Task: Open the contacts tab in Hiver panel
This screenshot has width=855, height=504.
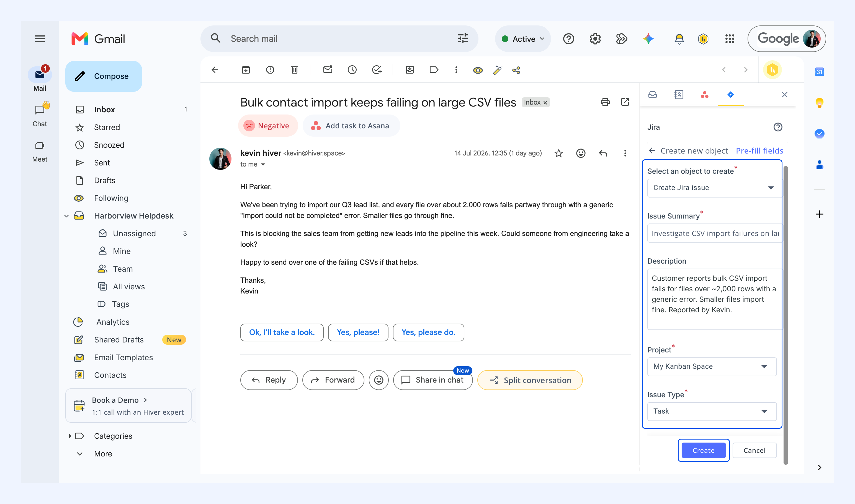Action: pyautogui.click(x=679, y=95)
